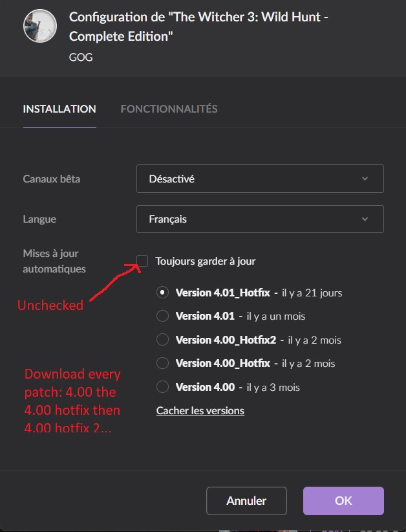Select Version 4.00 radio button
This screenshot has width=406, height=532.
[163, 387]
